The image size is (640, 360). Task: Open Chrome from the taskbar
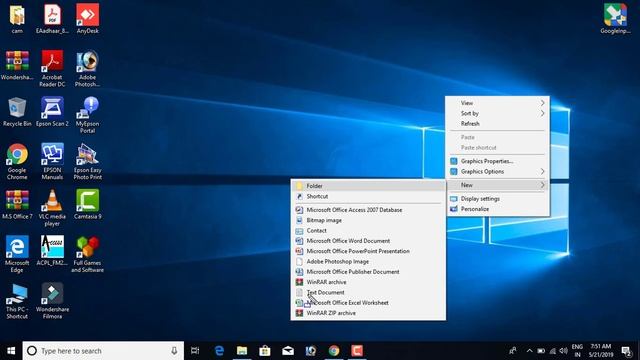pos(334,351)
